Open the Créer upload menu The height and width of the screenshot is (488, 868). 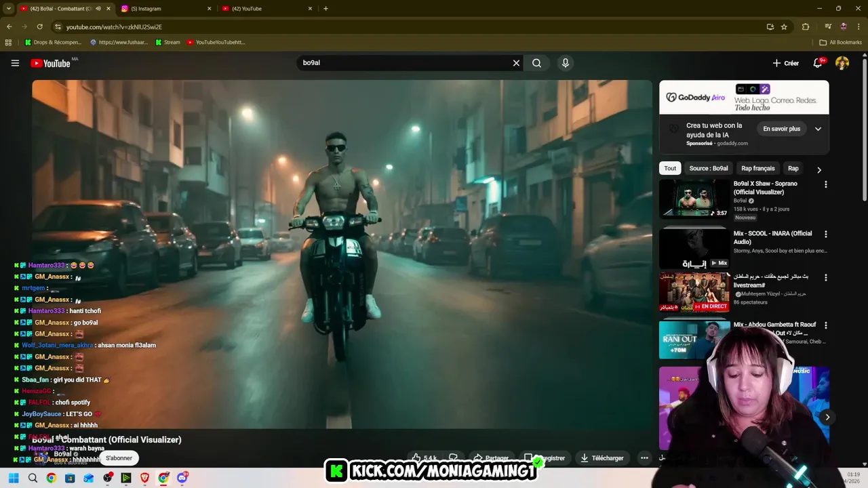click(786, 63)
